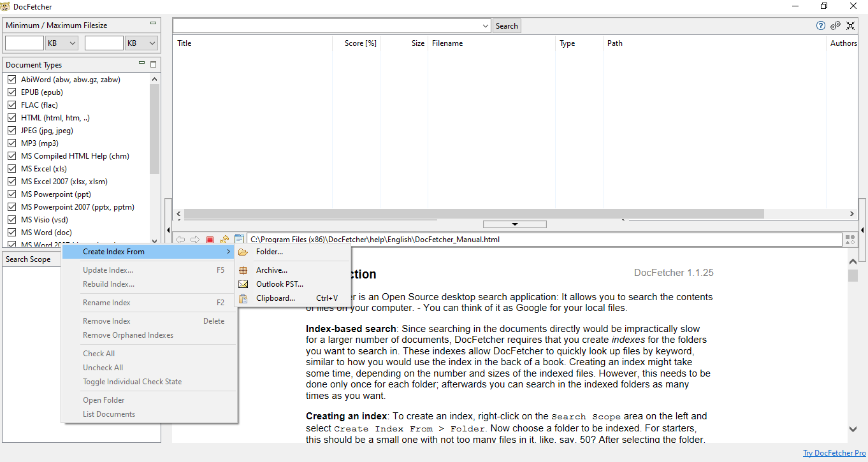Minimize the Filesize panel with its small icon
Viewport: 868px width, 462px height.
coord(153,24)
